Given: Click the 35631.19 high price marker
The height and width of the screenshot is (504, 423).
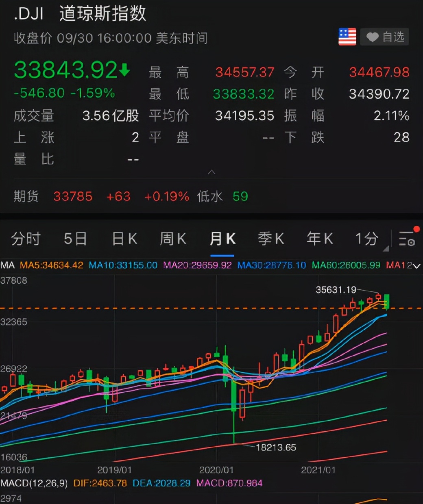Looking at the screenshot, I should click(336, 289).
